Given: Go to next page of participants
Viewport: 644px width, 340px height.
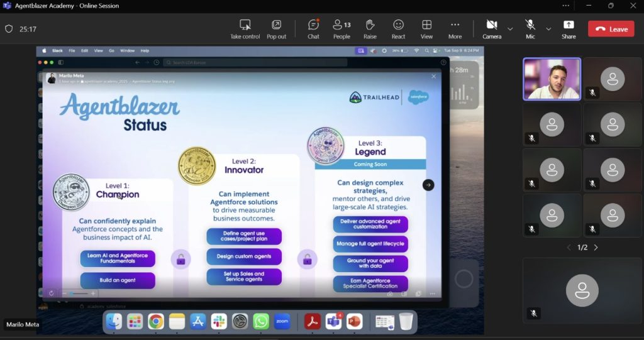Looking at the screenshot, I should 596,248.
